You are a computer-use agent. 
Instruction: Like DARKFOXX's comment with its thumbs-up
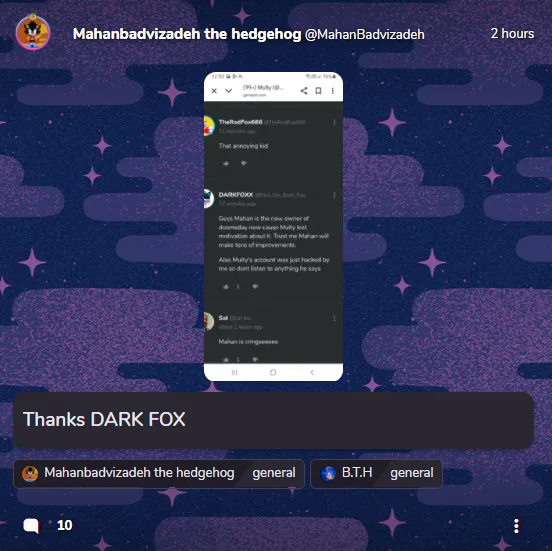(x=226, y=287)
